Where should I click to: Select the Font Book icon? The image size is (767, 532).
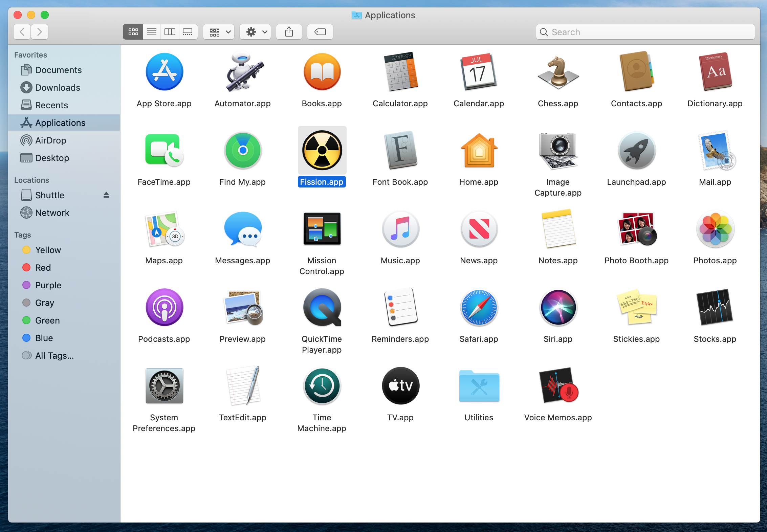pyautogui.click(x=400, y=150)
